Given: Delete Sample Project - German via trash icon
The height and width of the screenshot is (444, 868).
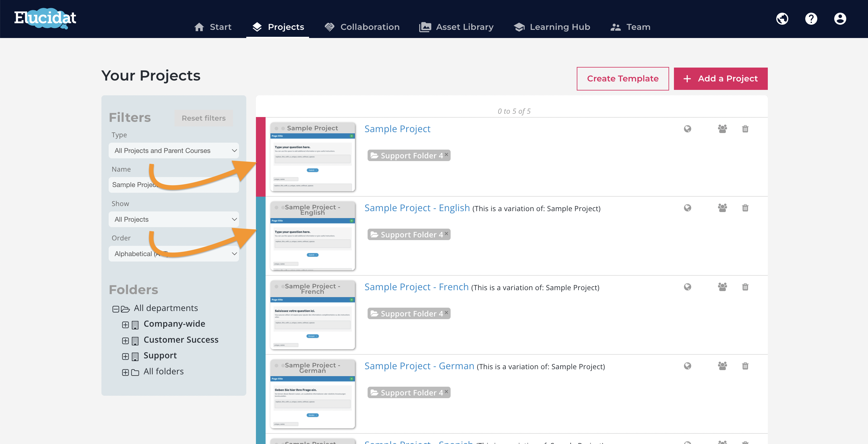Looking at the screenshot, I should coord(745,366).
